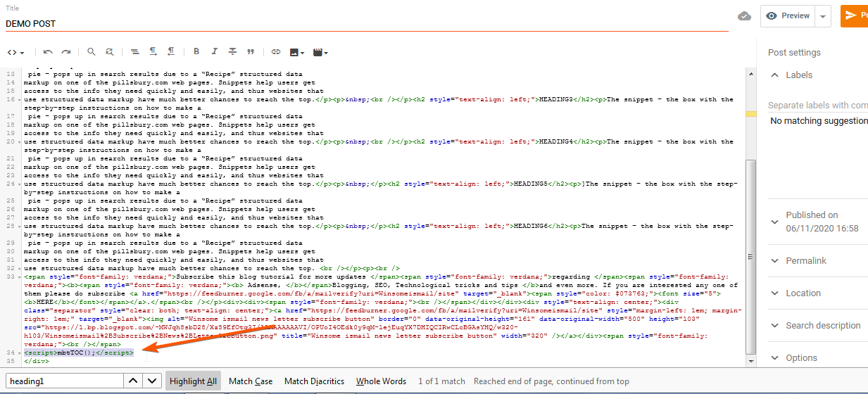This screenshot has height=394, width=868.
Task: Format the HTML with the indent icon
Action: 135,52
